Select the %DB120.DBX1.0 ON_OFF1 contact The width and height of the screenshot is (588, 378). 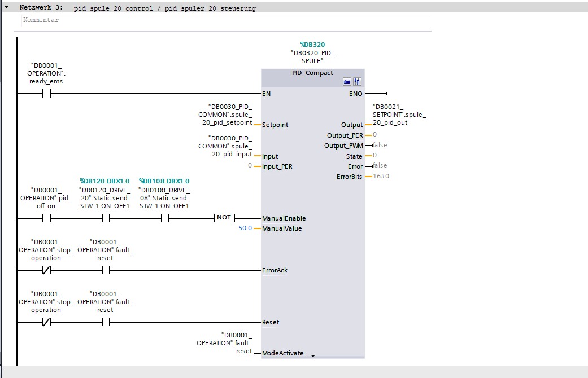(106, 218)
